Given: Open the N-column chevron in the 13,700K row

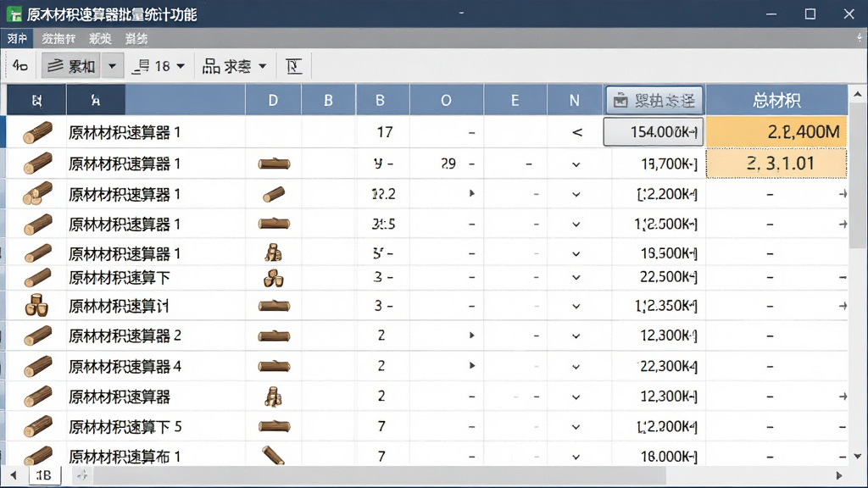Looking at the screenshot, I should (x=576, y=164).
